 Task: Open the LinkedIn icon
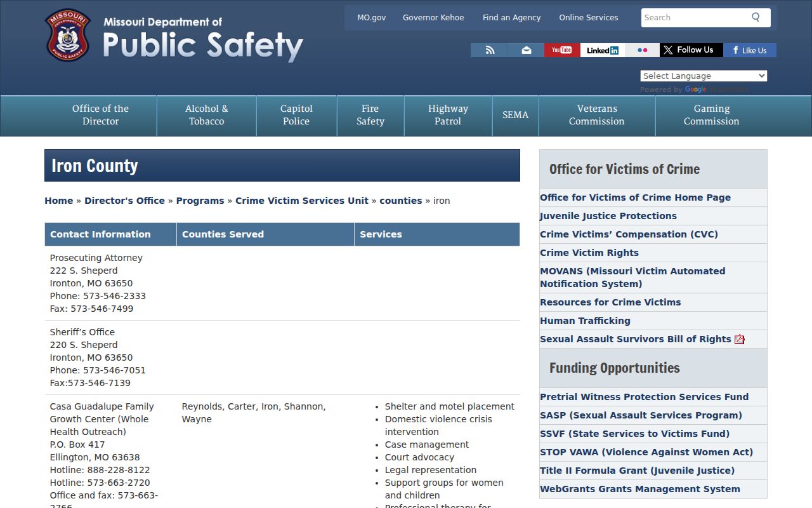(x=602, y=50)
